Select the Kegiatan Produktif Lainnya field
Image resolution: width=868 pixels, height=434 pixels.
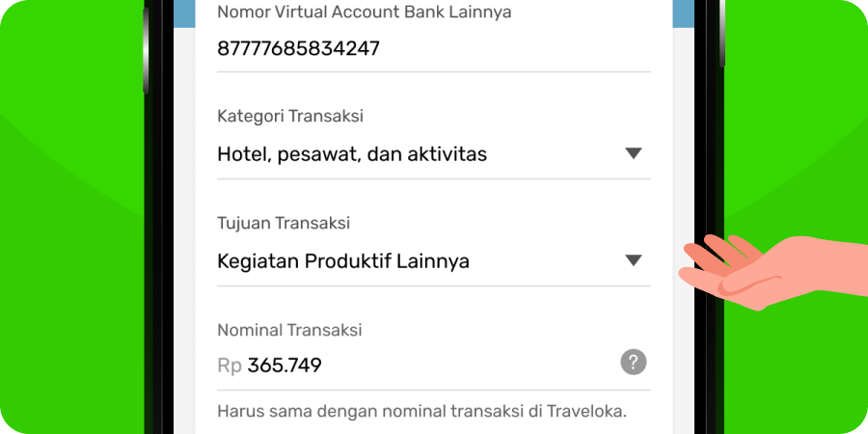(433, 261)
